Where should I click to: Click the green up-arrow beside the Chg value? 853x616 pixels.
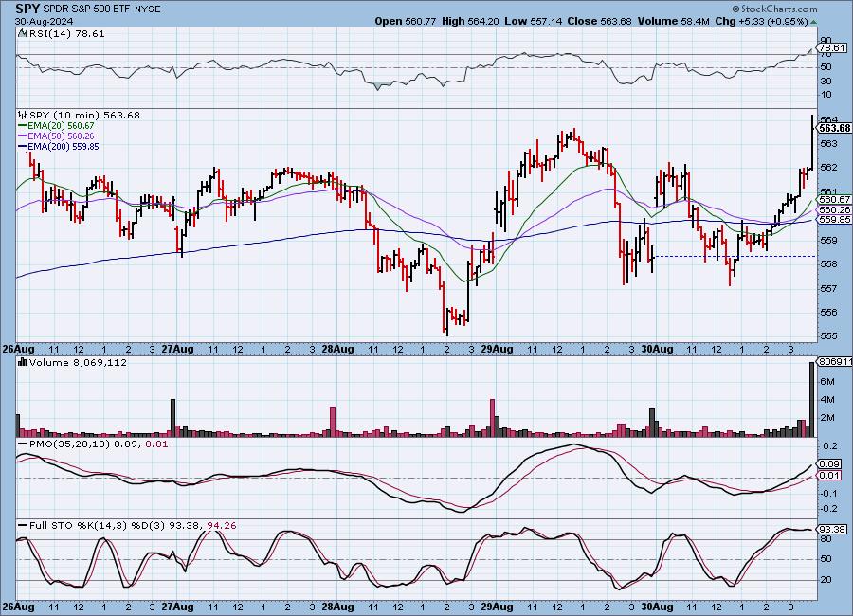click(813, 23)
